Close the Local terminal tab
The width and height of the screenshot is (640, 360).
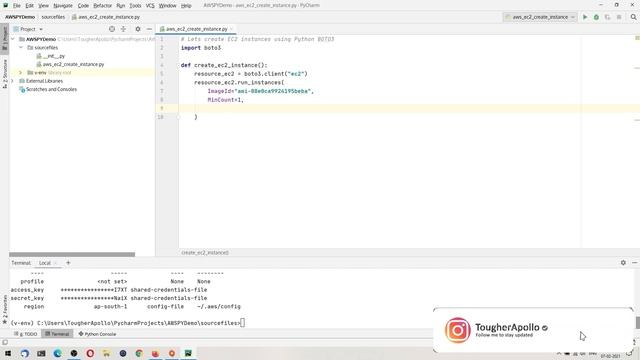[x=56, y=263]
